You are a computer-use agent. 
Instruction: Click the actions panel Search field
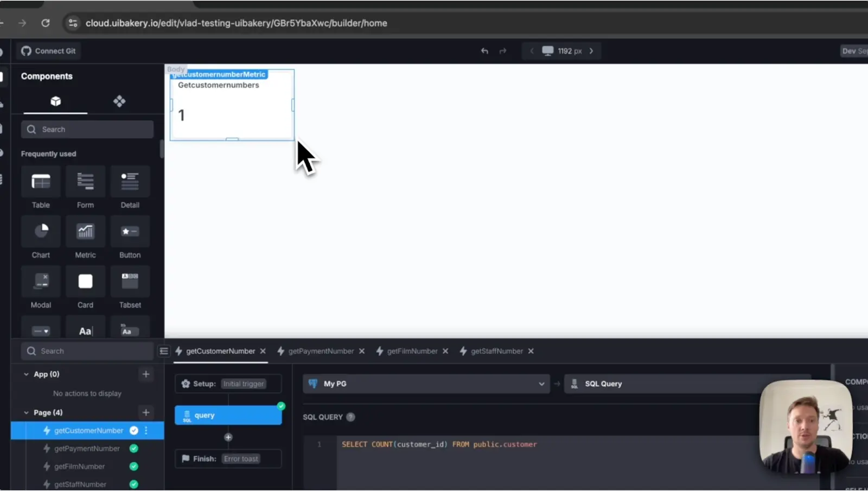[x=87, y=351]
